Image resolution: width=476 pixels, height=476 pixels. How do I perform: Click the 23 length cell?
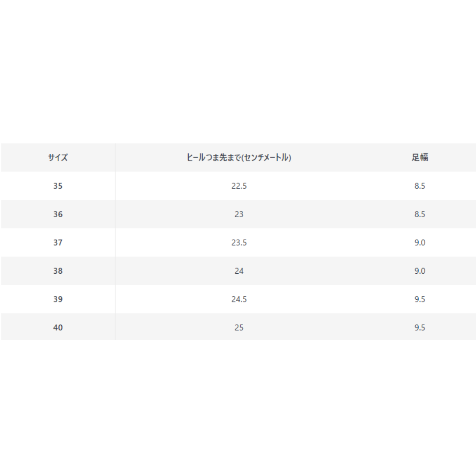click(239, 214)
